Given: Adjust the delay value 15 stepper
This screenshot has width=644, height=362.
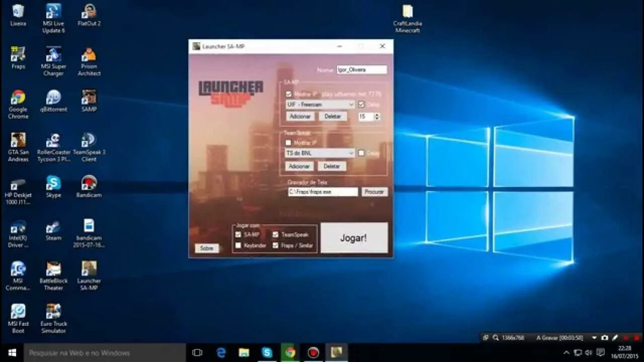Looking at the screenshot, I should 377,117.
